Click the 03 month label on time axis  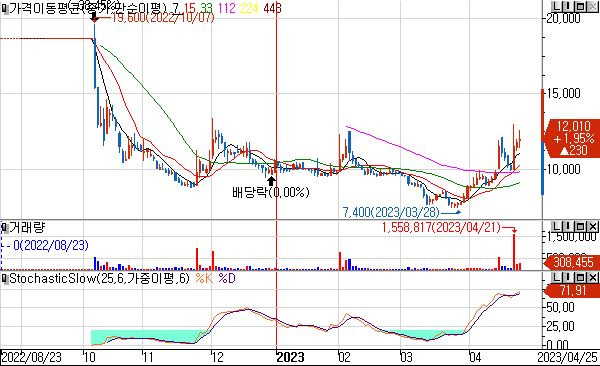point(406,357)
